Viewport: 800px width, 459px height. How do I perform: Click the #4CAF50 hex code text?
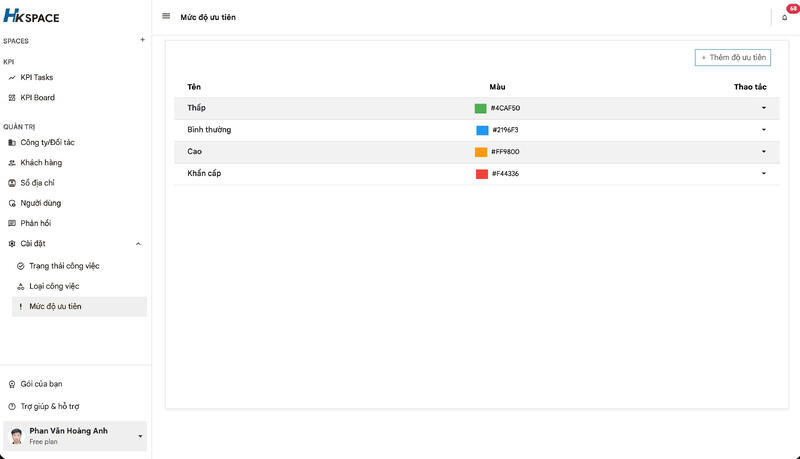506,108
